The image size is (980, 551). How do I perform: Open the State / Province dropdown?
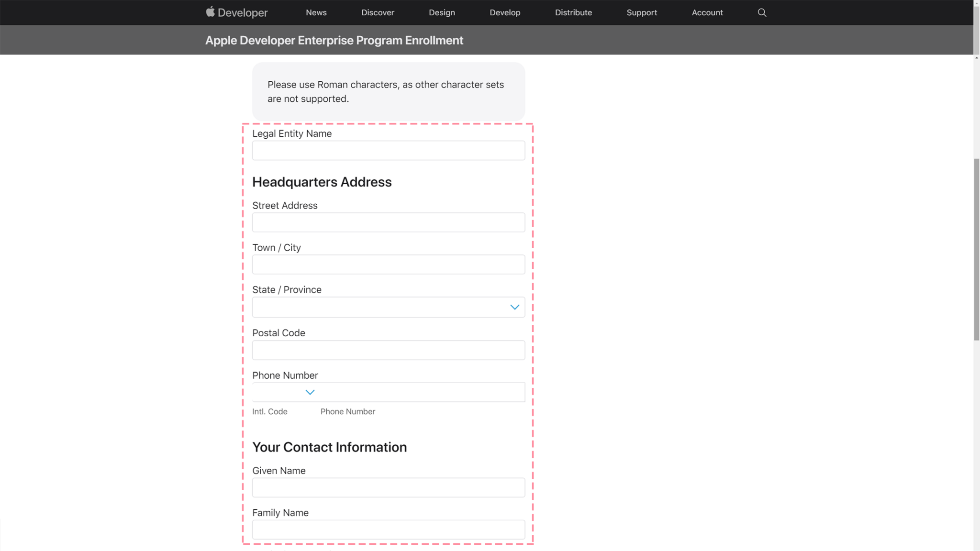(x=389, y=307)
